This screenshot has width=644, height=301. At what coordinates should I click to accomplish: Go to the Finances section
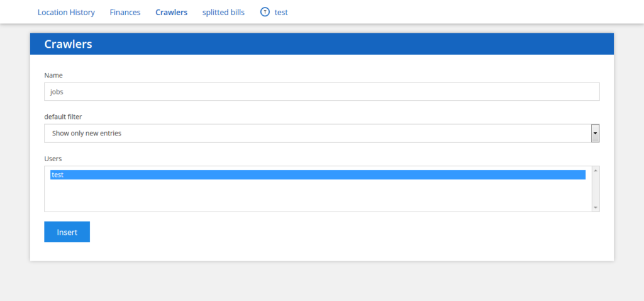[125, 12]
